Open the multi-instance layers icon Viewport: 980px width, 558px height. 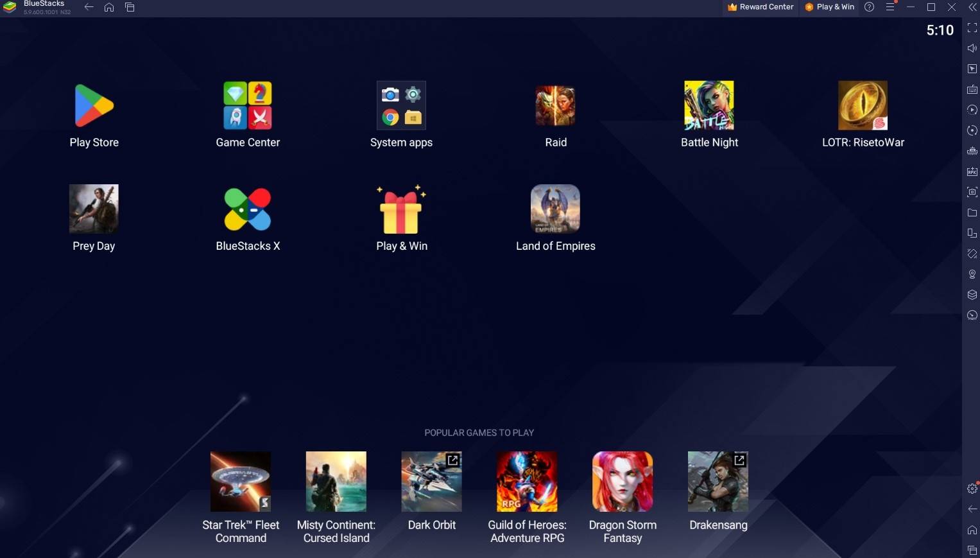click(x=972, y=295)
